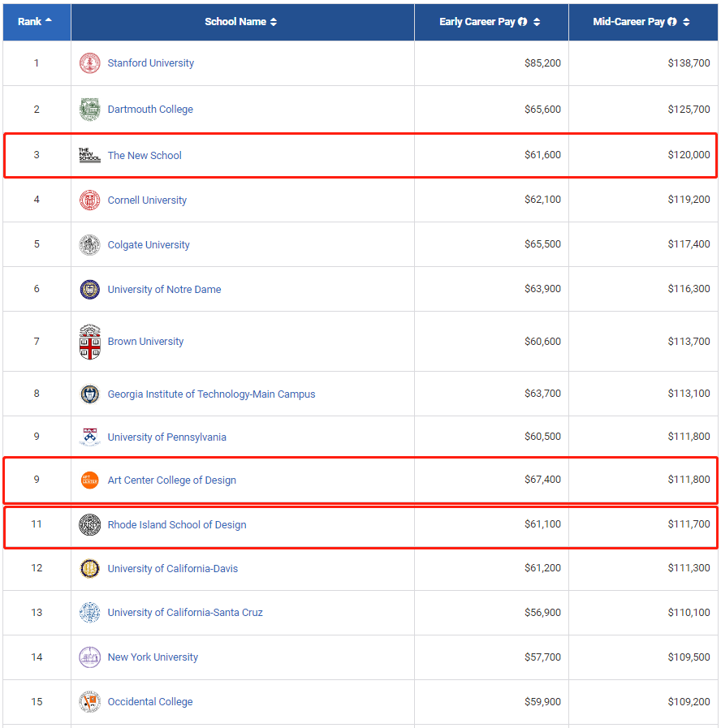
Task: Click the University of Pennsylvania shield logo
Action: tap(89, 437)
